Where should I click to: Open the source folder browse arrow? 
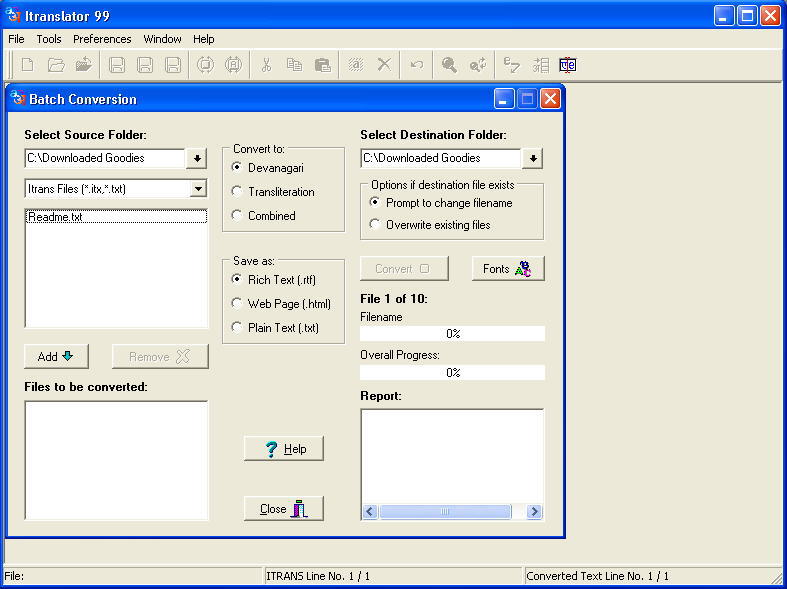pos(197,159)
